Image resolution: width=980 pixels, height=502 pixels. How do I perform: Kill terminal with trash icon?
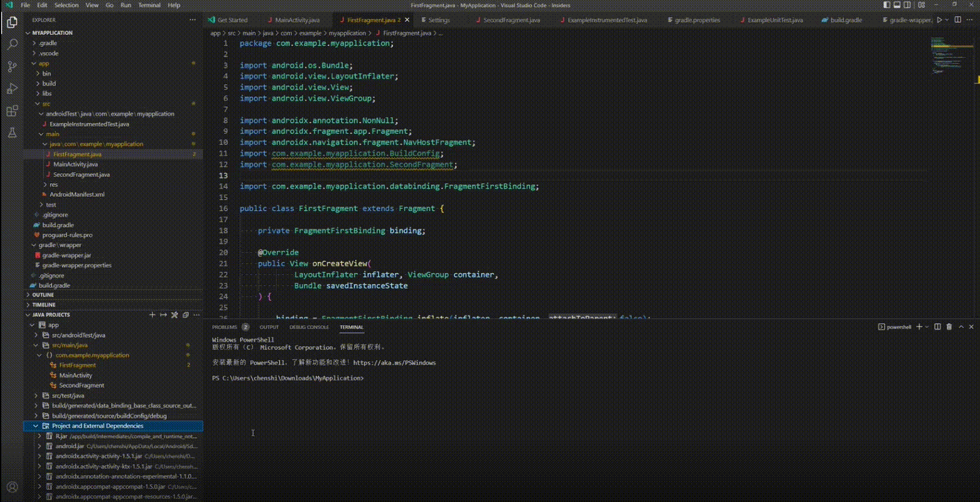(949, 327)
